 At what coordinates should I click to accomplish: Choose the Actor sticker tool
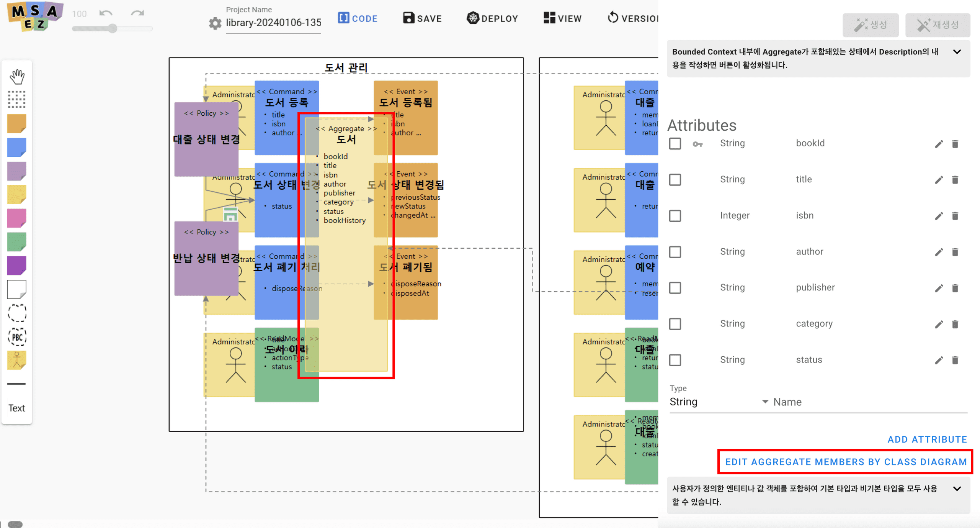17,361
